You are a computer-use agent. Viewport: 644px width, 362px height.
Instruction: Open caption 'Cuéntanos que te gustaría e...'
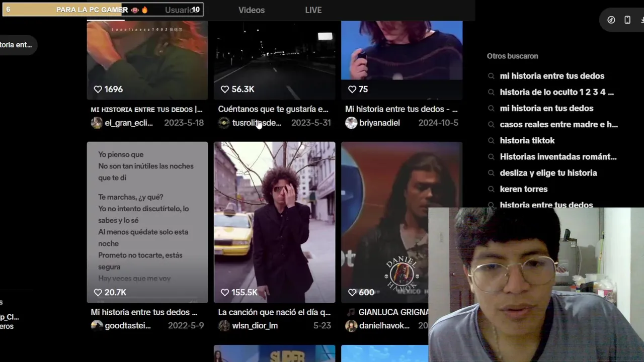pyautogui.click(x=273, y=109)
